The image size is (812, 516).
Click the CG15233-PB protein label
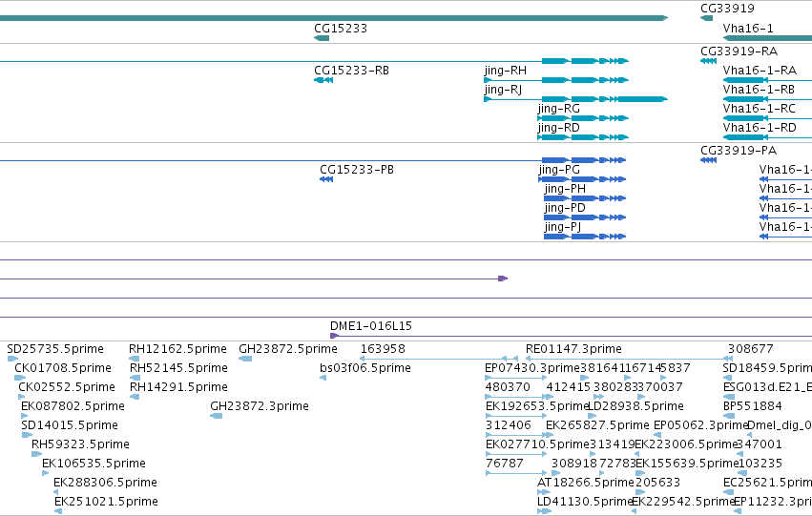point(356,170)
